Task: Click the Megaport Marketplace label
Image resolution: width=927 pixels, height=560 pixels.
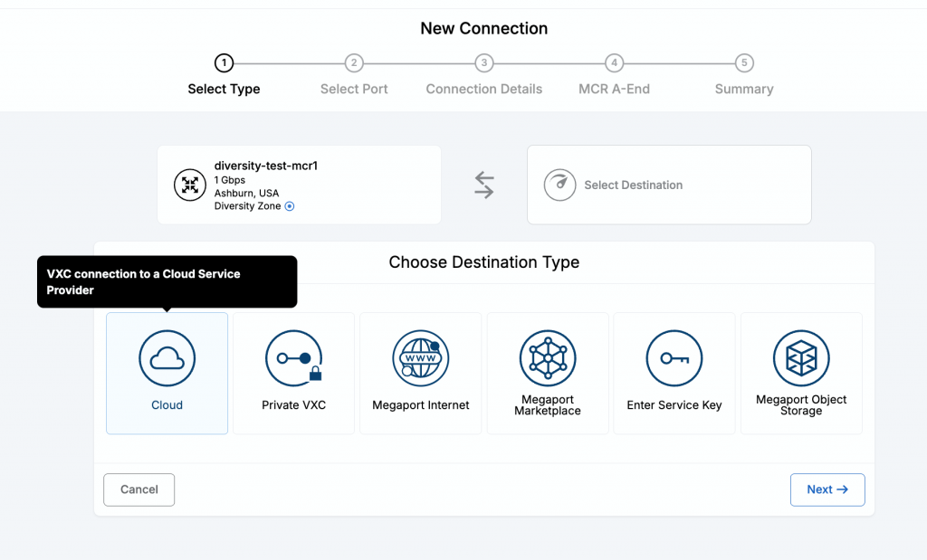Action: [548, 405]
